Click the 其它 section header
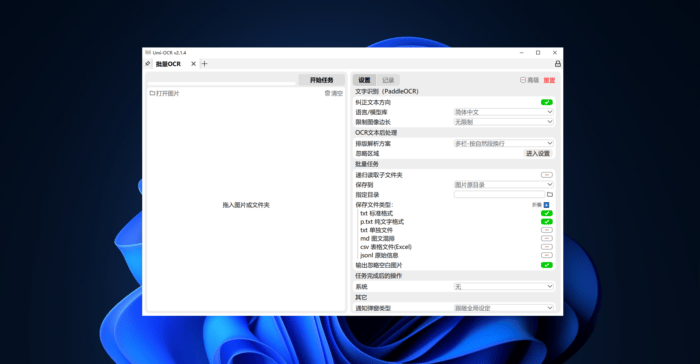This screenshot has height=364, width=700. tap(361, 297)
